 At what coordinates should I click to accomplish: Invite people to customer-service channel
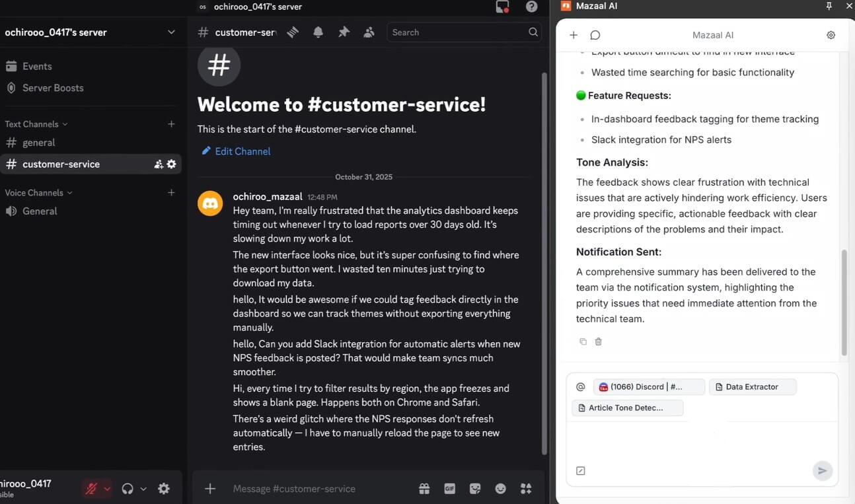159,164
